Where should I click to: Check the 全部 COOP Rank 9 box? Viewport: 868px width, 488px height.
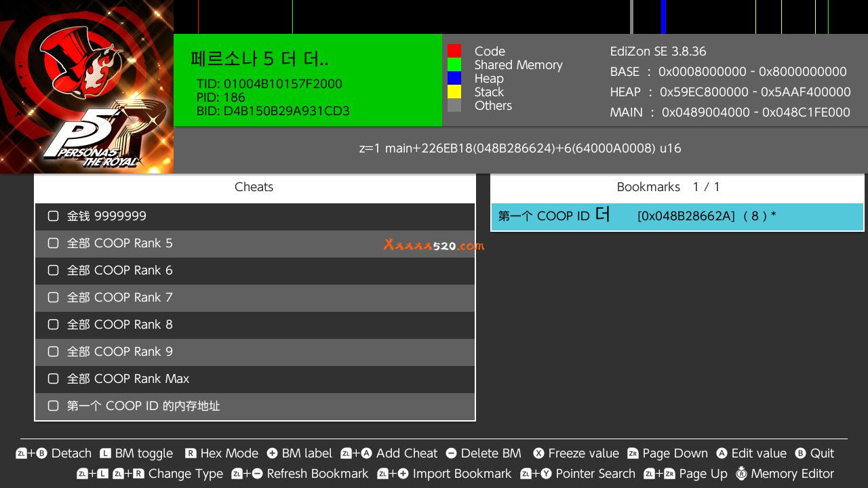53,352
